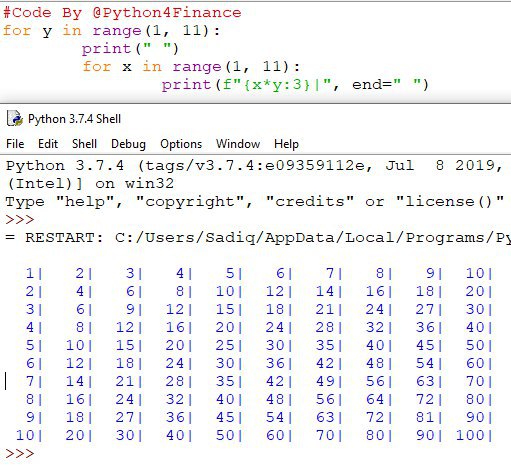Open the Help menu
Image resolution: width=511 pixels, height=465 pixels.
coord(286,144)
